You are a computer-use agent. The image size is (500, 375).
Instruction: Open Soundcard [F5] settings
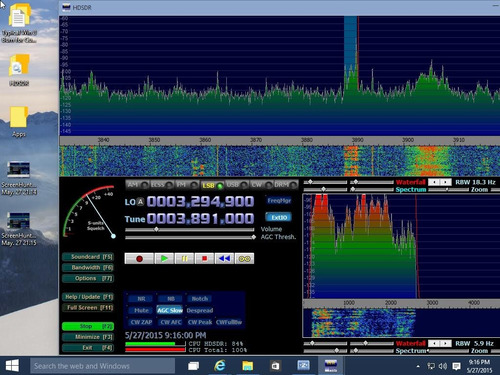(x=88, y=257)
